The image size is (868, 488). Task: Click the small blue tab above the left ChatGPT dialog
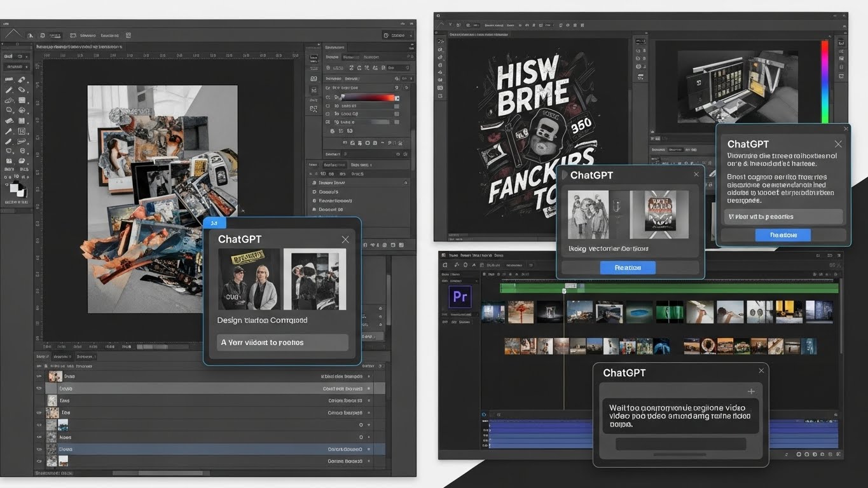215,222
